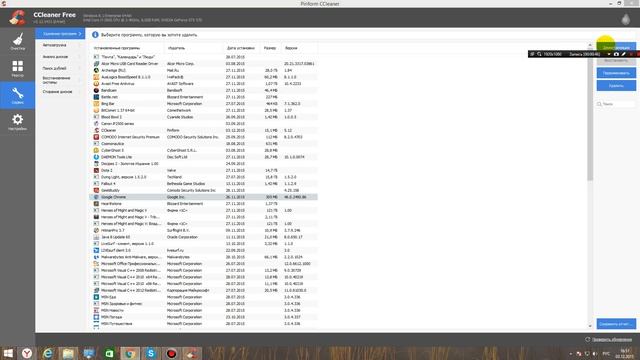Click the Malwarebytes Anti-Malware icon
Viewport: 640px width, 360px height.
click(96, 257)
